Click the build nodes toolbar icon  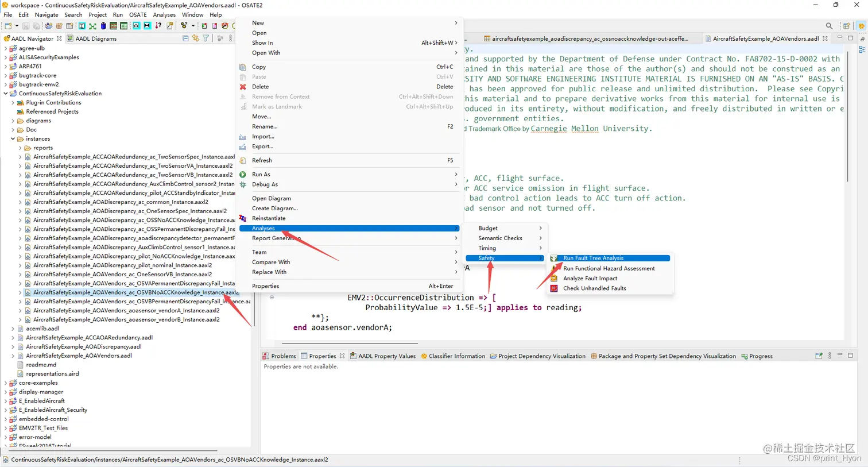coord(184,26)
